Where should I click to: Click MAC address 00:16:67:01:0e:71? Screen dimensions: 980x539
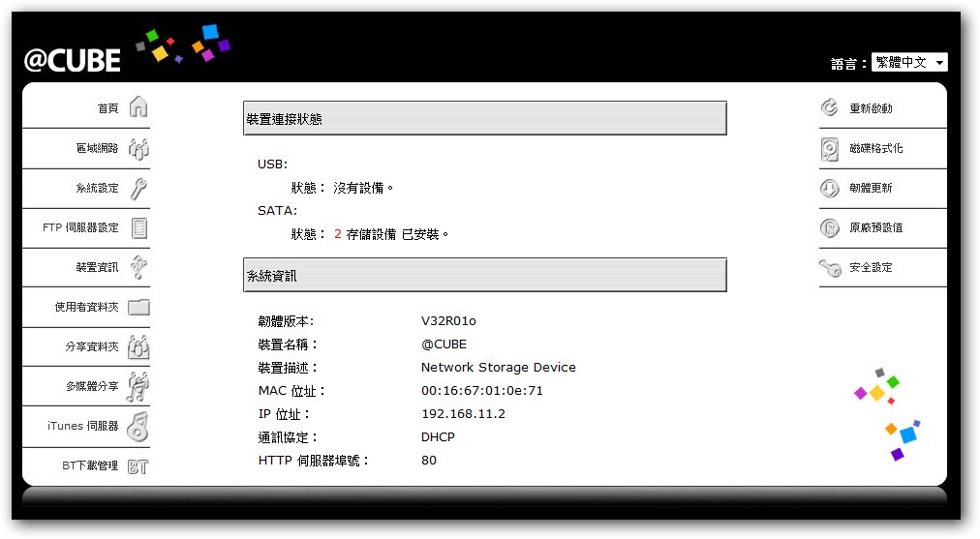point(482,391)
